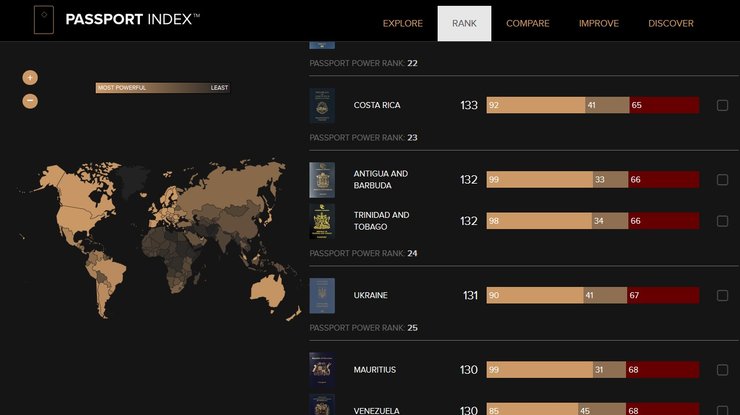Click the Trinidad and Tobago passport cover

tap(322, 221)
